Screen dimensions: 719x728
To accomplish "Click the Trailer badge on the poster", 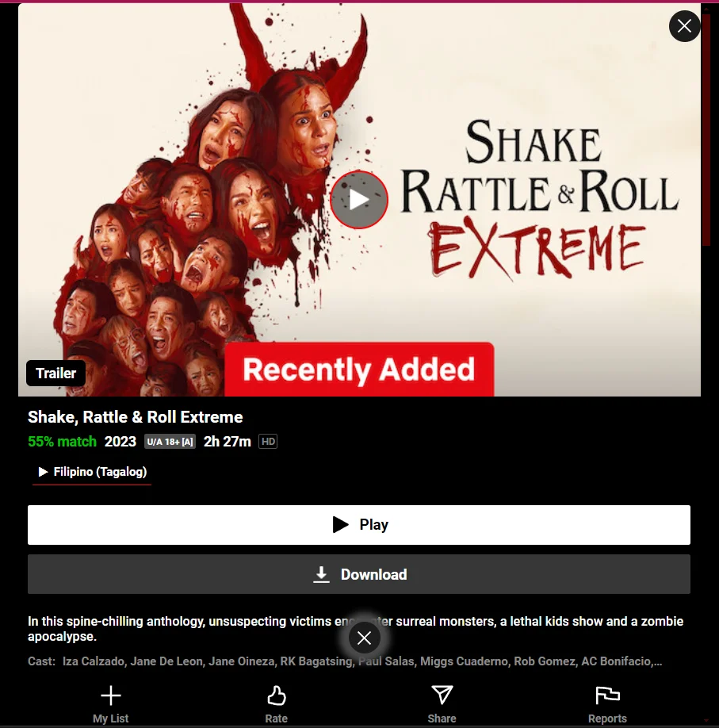I will click(55, 374).
